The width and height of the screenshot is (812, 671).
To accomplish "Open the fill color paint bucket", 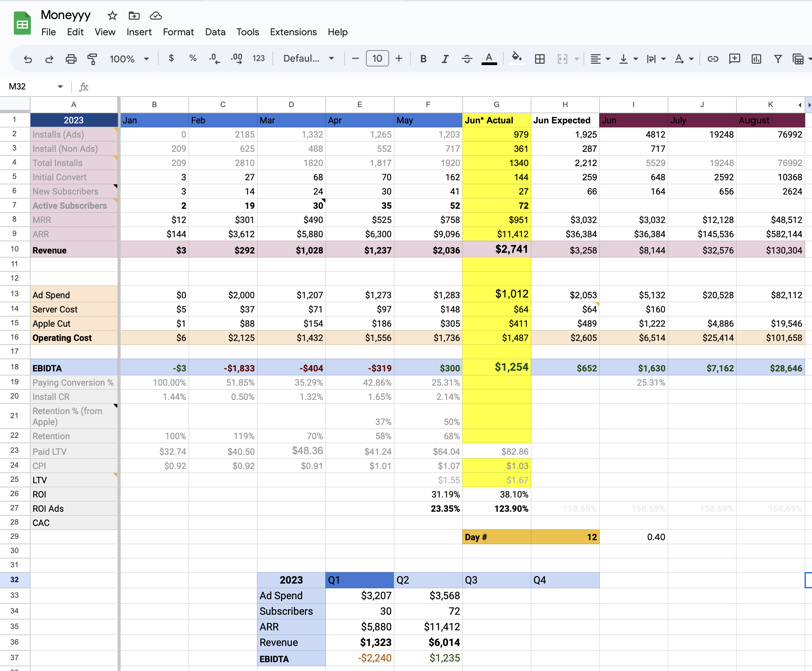I will pyautogui.click(x=516, y=58).
